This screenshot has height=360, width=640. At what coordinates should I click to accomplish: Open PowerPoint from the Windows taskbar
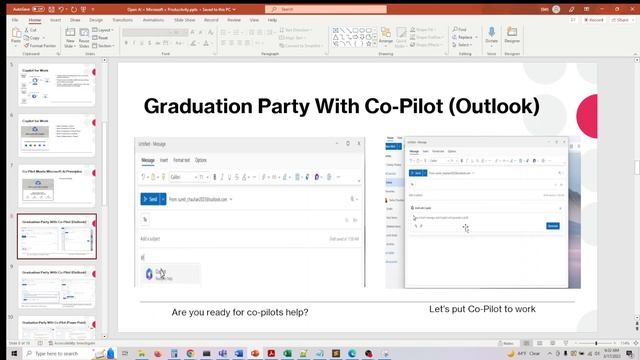pos(255,353)
